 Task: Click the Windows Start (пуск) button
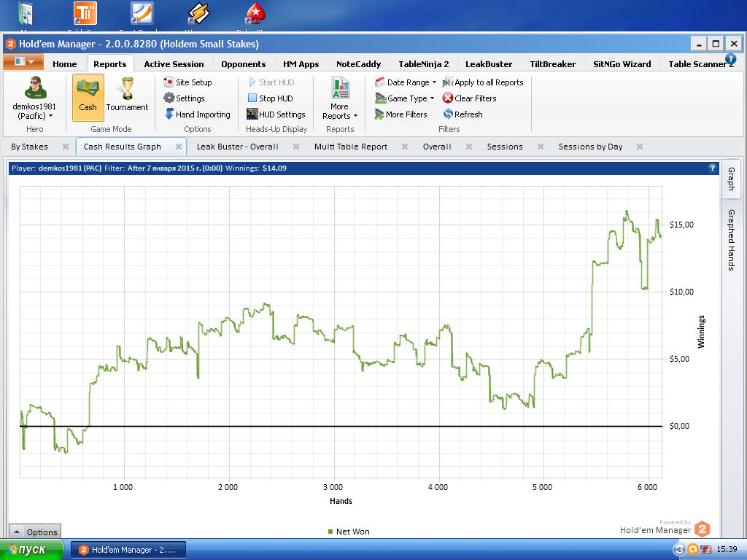pyautogui.click(x=31, y=550)
